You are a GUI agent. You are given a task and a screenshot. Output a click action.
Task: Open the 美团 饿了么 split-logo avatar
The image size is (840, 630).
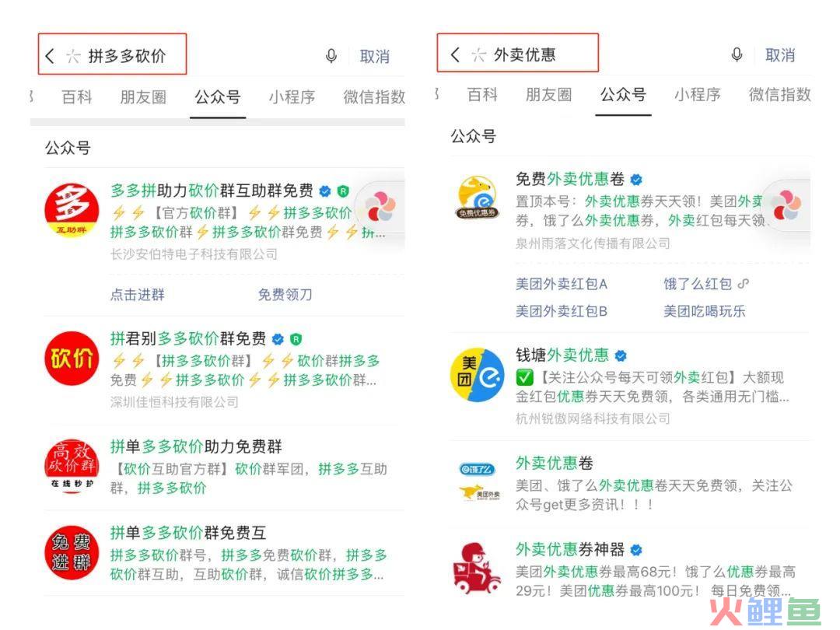pos(478,375)
